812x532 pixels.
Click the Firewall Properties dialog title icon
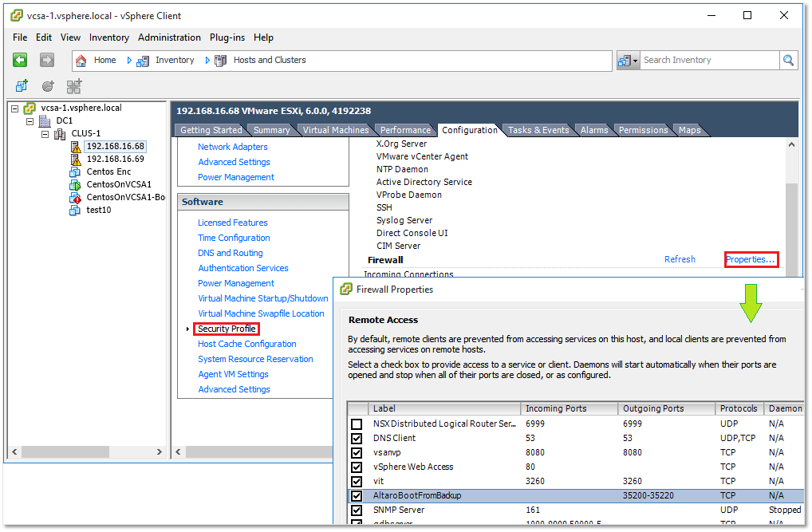(346, 289)
